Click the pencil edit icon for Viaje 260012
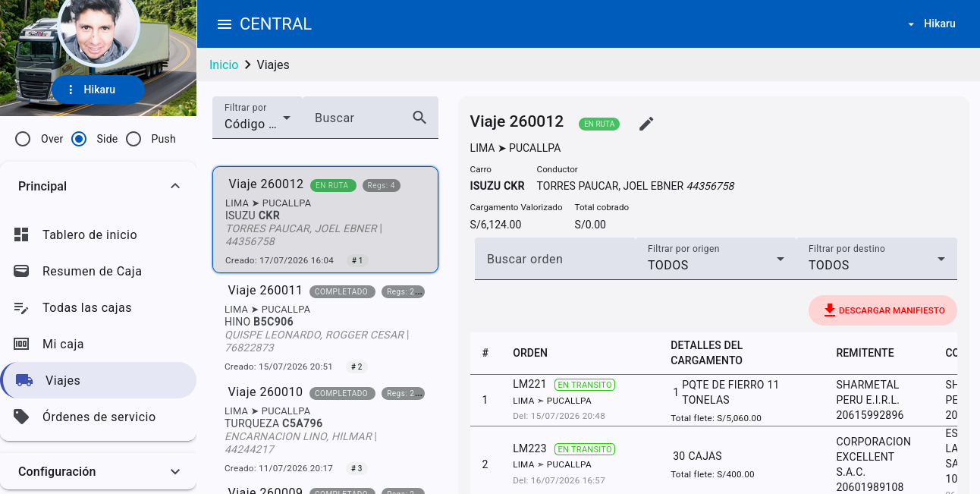Screen dimensions: 980x494 (646, 124)
